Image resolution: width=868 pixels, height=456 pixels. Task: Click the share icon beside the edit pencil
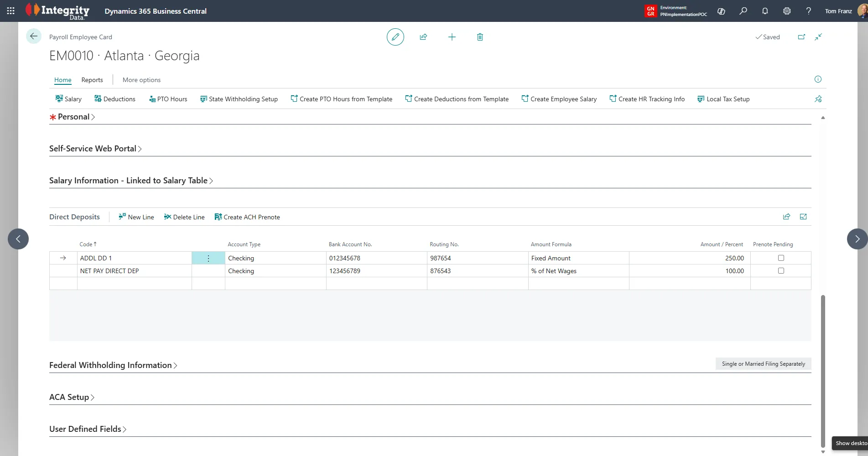click(423, 37)
